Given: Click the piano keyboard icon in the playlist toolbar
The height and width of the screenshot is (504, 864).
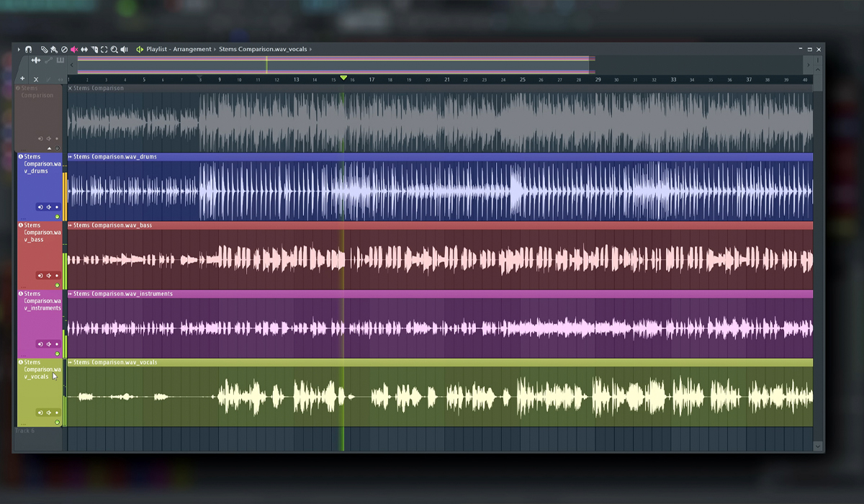Looking at the screenshot, I should point(61,60).
